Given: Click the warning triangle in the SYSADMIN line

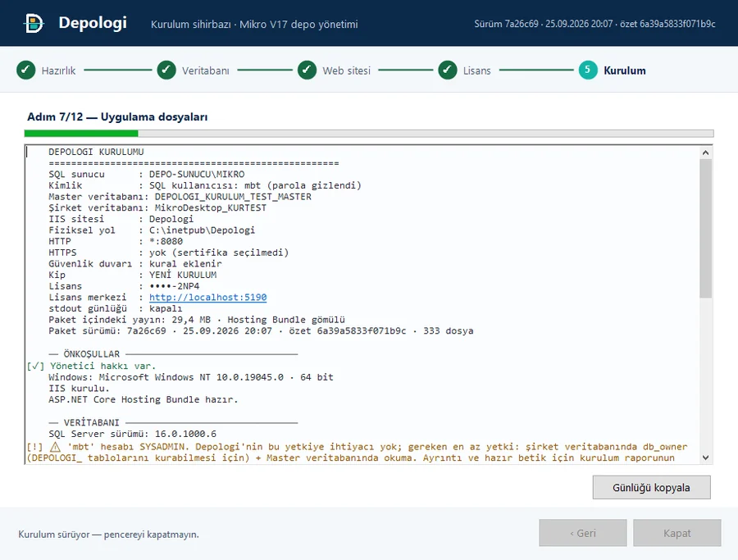Looking at the screenshot, I should 55,447.
